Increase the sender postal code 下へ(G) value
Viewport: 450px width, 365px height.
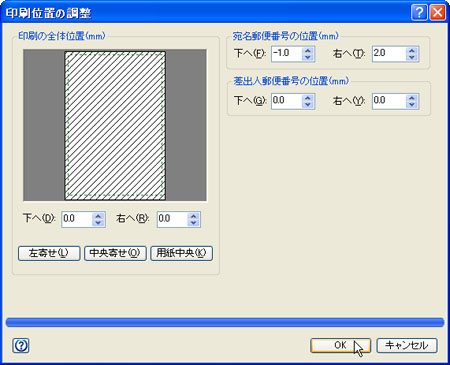(x=308, y=98)
